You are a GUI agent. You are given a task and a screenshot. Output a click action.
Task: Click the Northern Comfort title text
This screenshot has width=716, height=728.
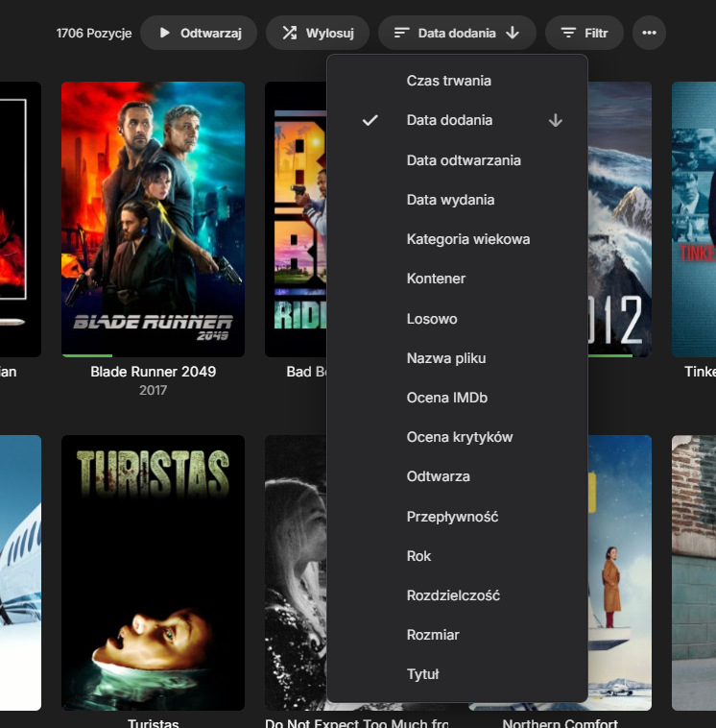561,722
